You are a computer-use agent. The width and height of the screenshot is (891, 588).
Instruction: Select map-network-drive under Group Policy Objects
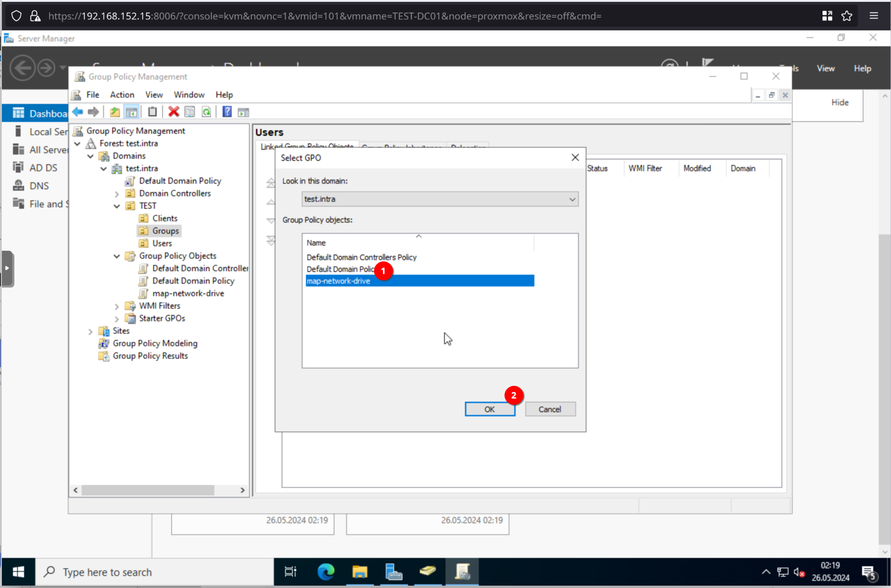[188, 293]
